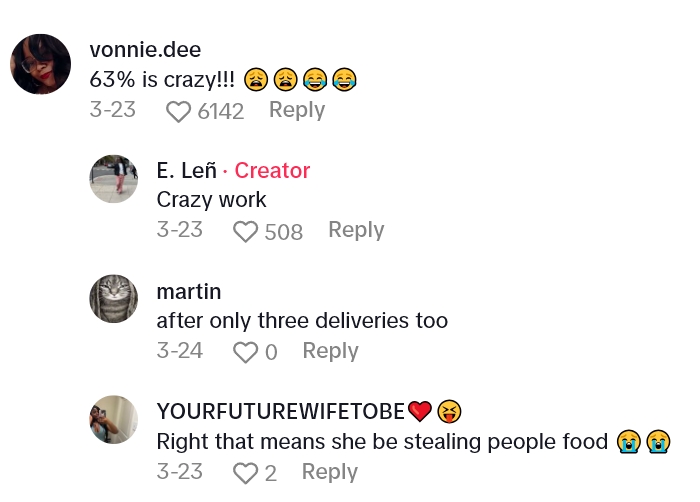Open E. Leñ's avatar image
The image size is (700, 502).
(114, 179)
